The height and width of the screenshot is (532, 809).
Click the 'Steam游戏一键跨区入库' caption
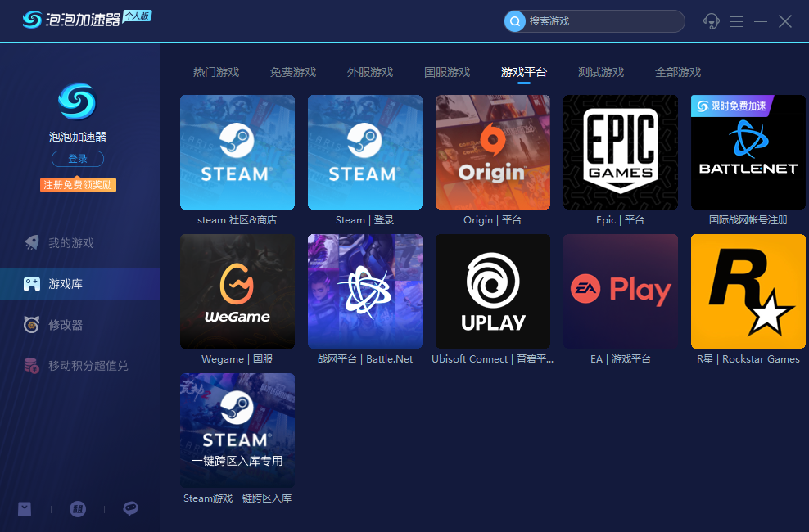coord(237,498)
